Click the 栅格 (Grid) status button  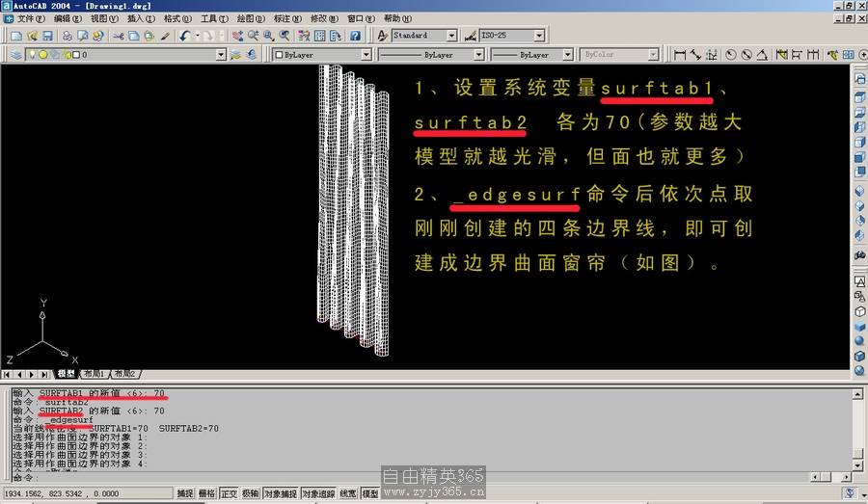click(206, 493)
